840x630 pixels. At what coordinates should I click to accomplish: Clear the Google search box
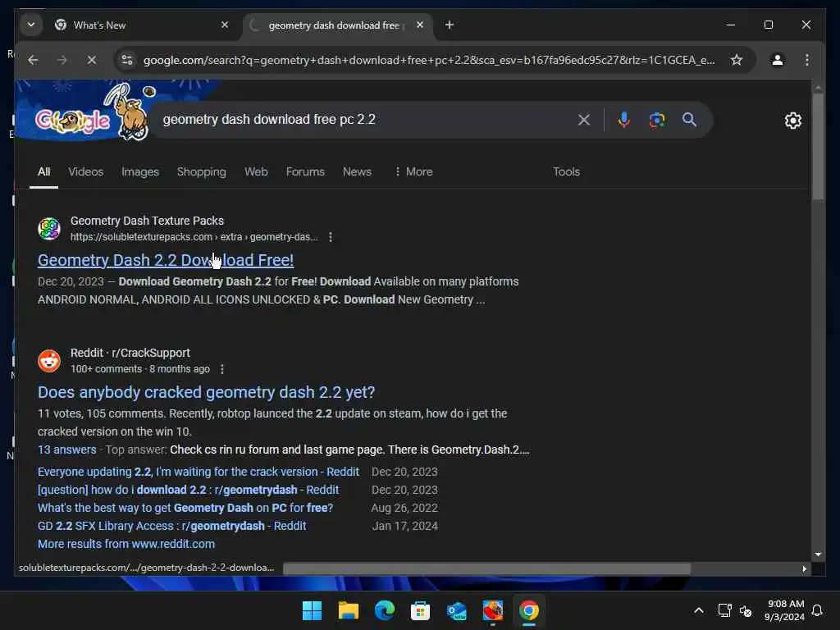pos(584,120)
